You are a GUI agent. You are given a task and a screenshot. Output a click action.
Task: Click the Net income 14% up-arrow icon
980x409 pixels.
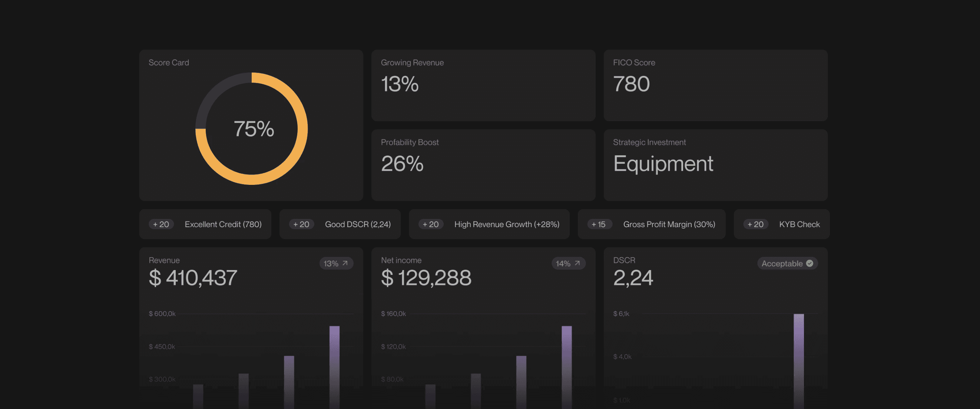click(x=577, y=263)
